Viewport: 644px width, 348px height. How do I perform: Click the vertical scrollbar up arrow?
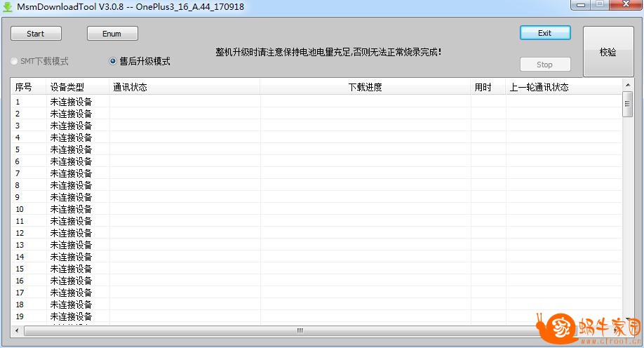pyautogui.click(x=627, y=85)
